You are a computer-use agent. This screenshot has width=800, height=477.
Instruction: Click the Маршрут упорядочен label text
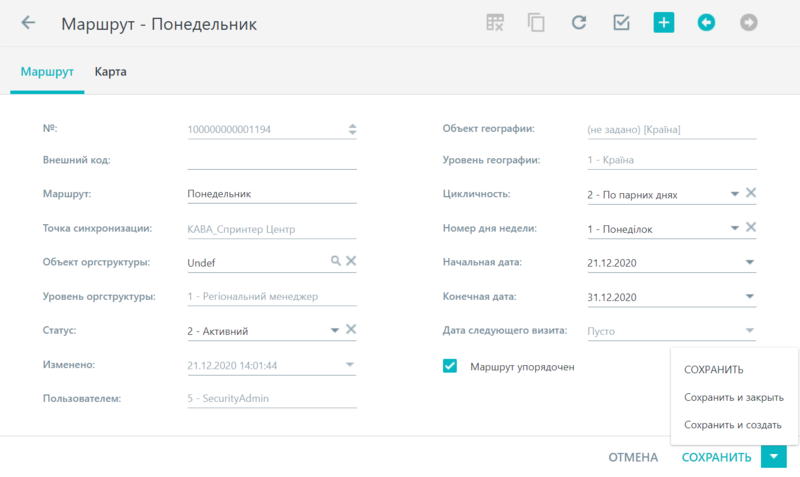[x=522, y=367]
